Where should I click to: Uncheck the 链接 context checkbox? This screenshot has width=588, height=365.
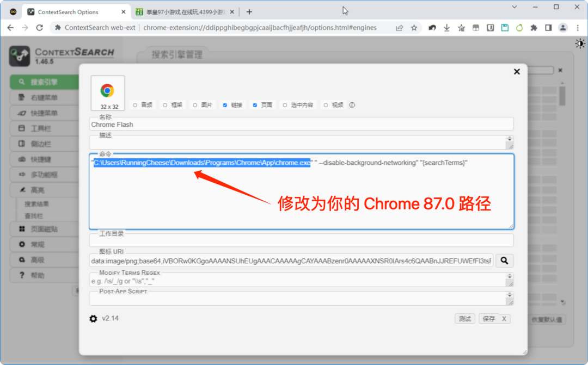(225, 106)
